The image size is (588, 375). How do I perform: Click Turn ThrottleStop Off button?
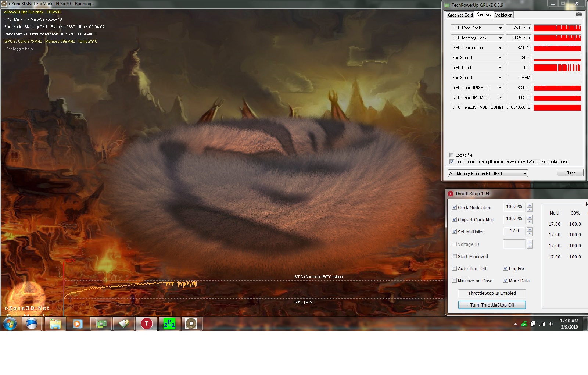pyautogui.click(x=492, y=305)
